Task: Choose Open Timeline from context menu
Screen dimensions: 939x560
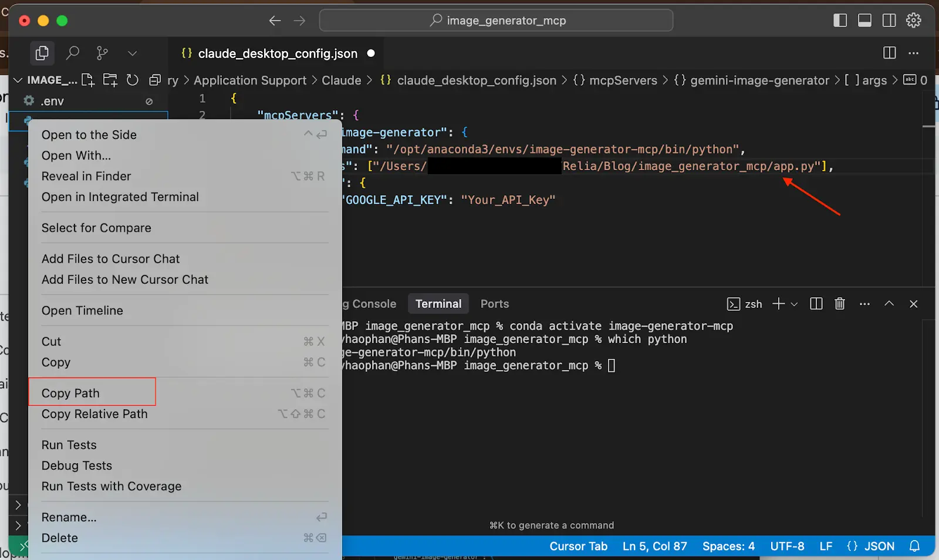Action: (185, 311)
